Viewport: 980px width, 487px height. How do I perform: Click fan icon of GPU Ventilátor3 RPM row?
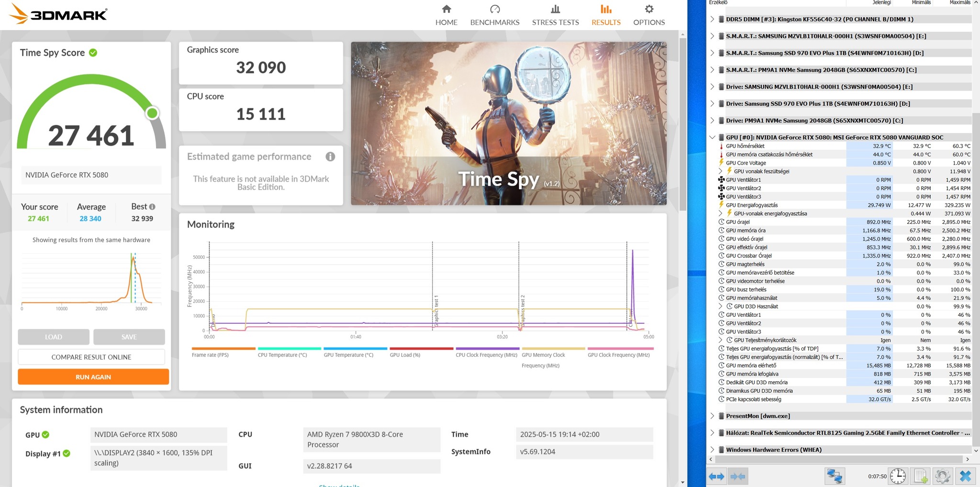(721, 197)
